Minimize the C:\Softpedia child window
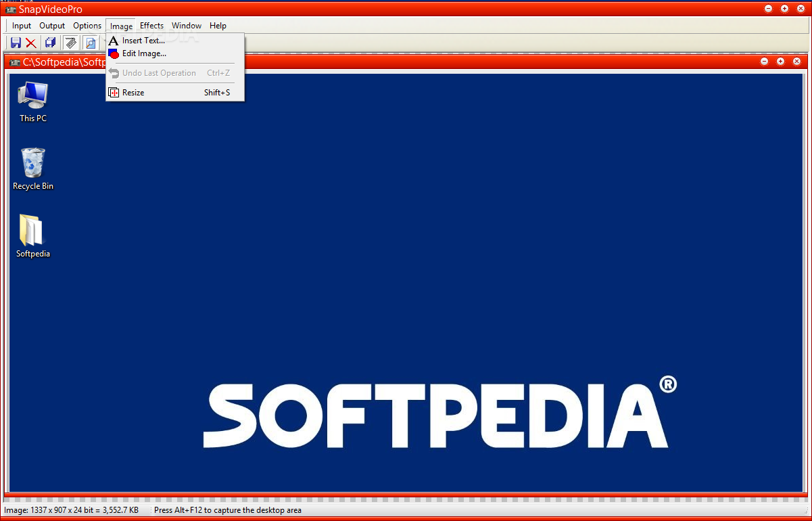This screenshot has height=521, width=812. click(765, 62)
